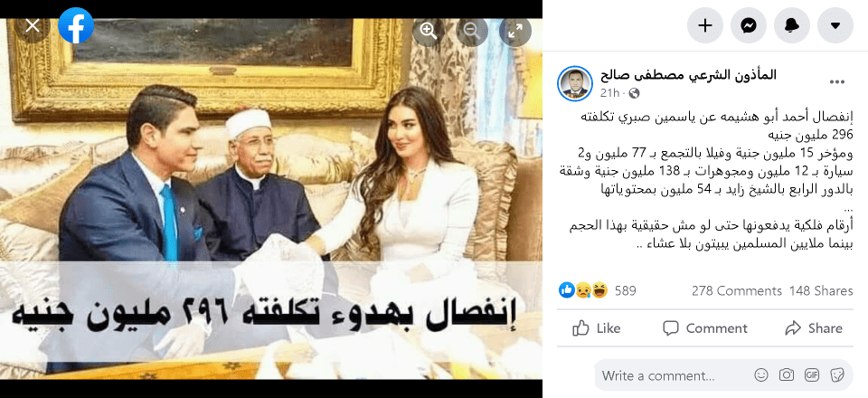The height and width of the screenshot is (398, 868).
Task: Open the poster's profile picture
Action: tap(575, 83)
